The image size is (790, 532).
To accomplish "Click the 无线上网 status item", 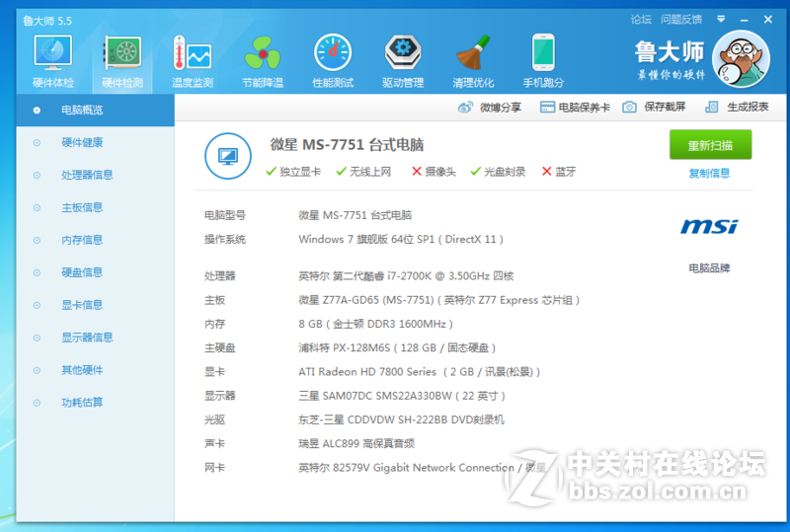I will 363,172.
